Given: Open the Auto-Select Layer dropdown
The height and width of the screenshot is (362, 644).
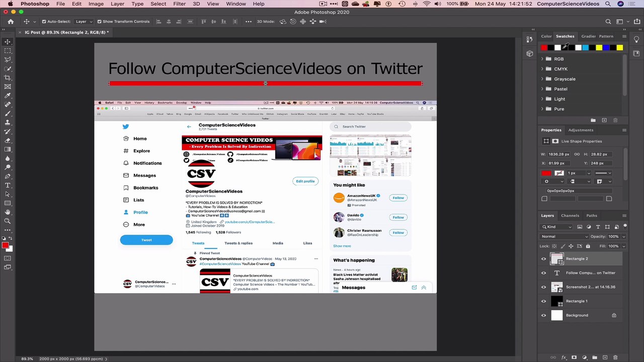Looking at the screenshot, I should [84, 22].
